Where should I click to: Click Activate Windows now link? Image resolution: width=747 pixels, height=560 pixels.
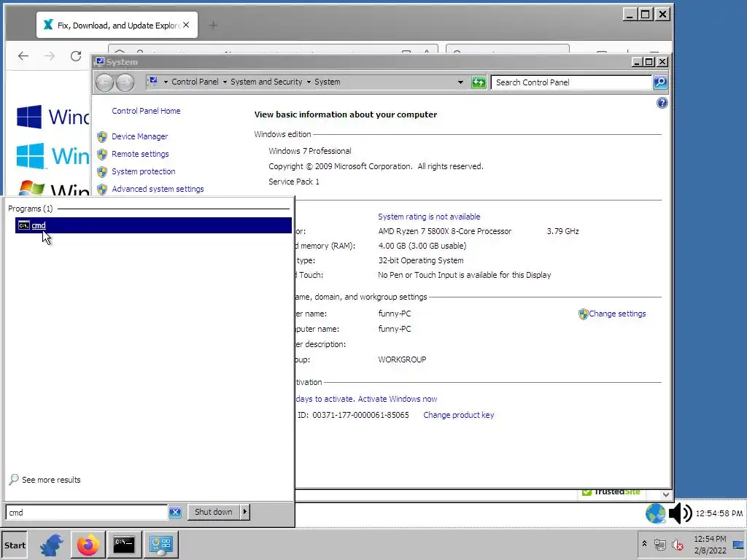(398, 399)
